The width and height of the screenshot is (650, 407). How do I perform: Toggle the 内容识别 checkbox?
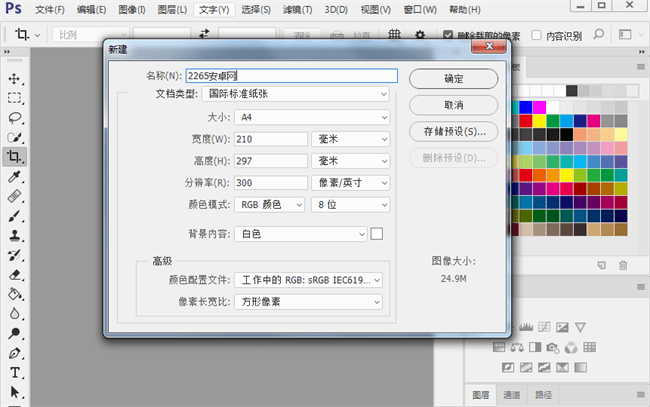point(535,35)
